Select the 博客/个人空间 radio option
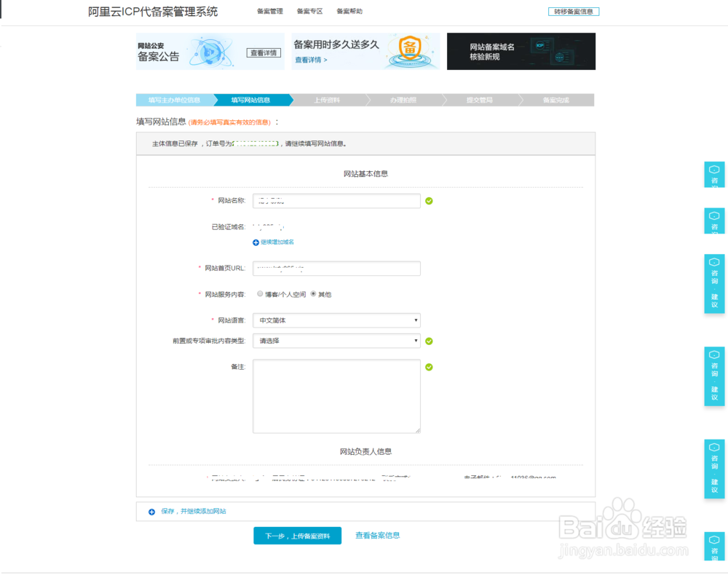This screenshot has width=728, height=575. coord(260,294)
